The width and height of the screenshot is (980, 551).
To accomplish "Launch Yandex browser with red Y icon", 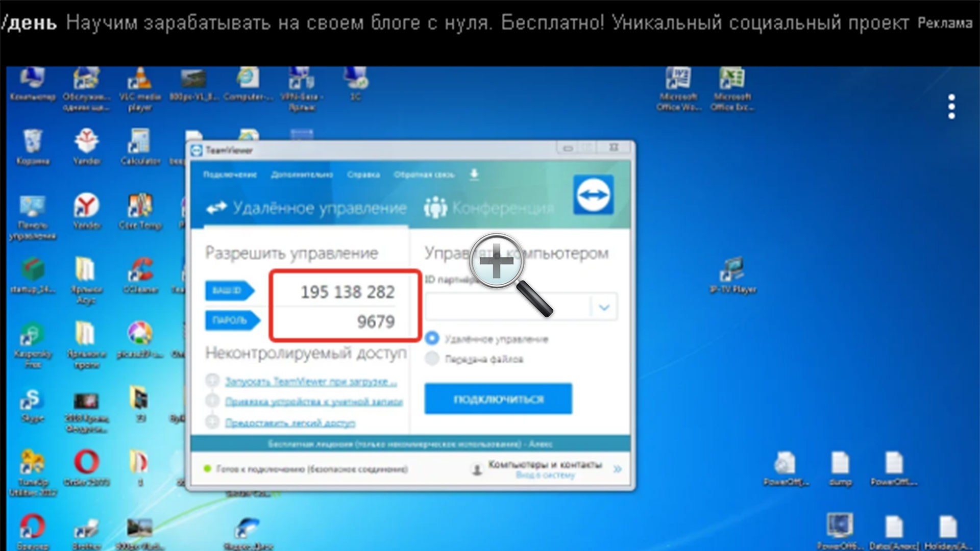I will (86, 212).
